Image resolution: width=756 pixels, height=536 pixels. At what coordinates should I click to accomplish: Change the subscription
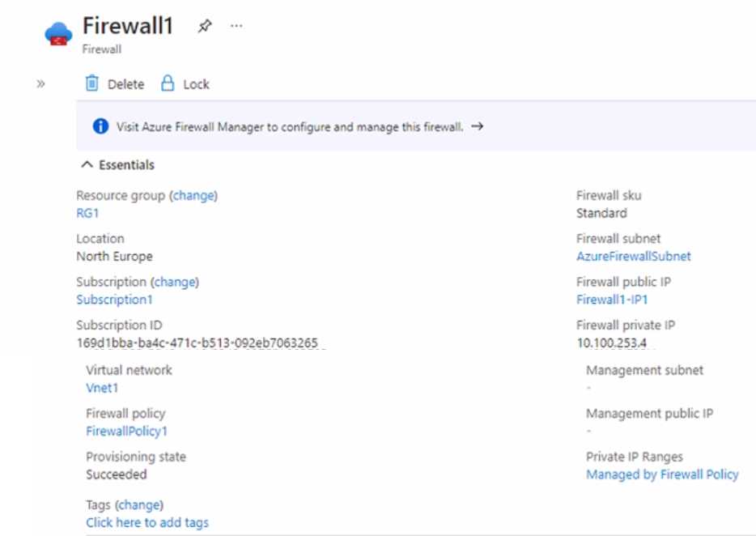(x=175, y=282)
